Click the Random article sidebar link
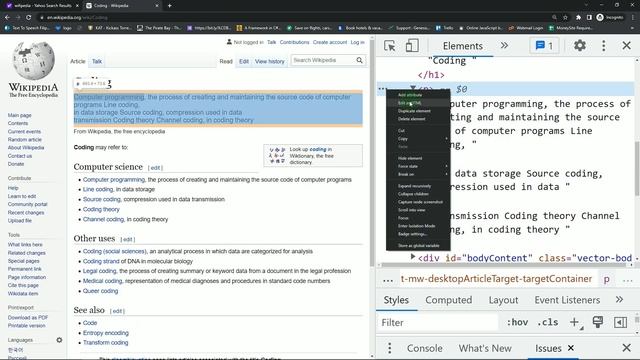Image resolution: width=640 pixels, height=360 pixels. pyautogui.click(x=24, y=140)
